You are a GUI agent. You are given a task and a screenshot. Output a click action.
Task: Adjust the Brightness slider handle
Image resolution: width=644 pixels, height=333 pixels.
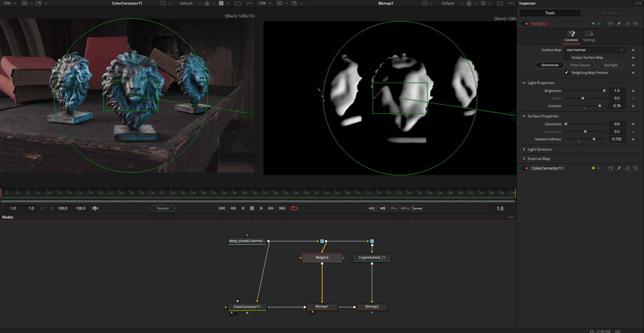[x=604, y=91]
